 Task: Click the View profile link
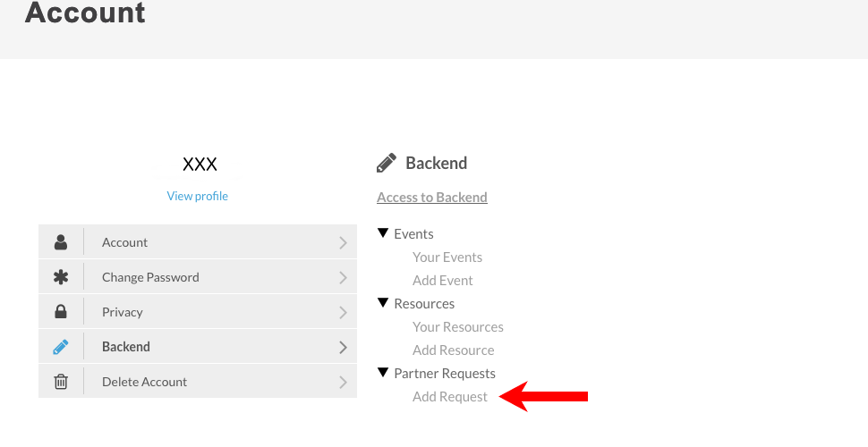pos(198,196)
